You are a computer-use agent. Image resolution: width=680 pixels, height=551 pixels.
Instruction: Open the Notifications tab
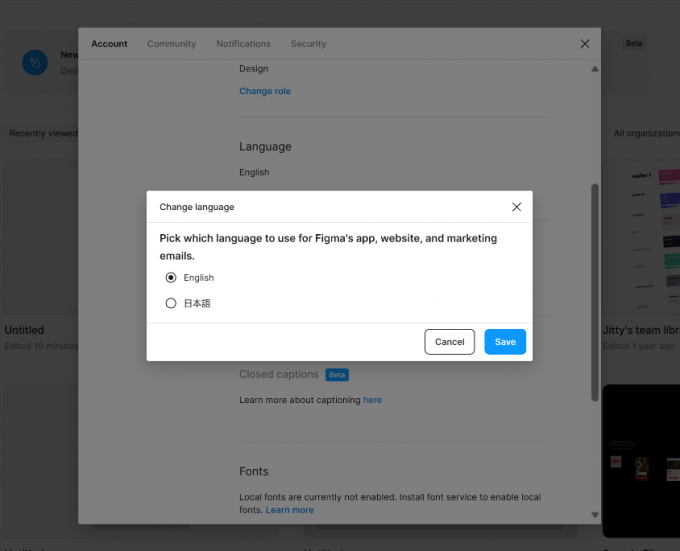pyautogui.click(x=243, y=44)
